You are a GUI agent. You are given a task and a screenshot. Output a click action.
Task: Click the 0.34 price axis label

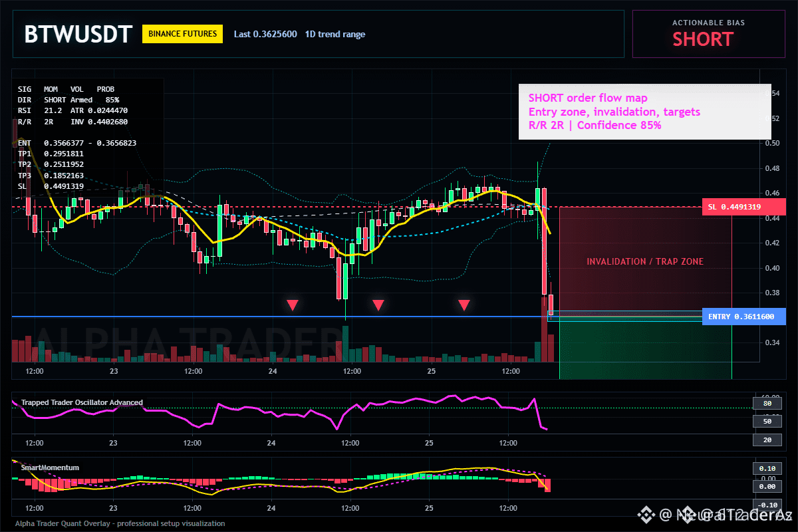tap(771, 343)
